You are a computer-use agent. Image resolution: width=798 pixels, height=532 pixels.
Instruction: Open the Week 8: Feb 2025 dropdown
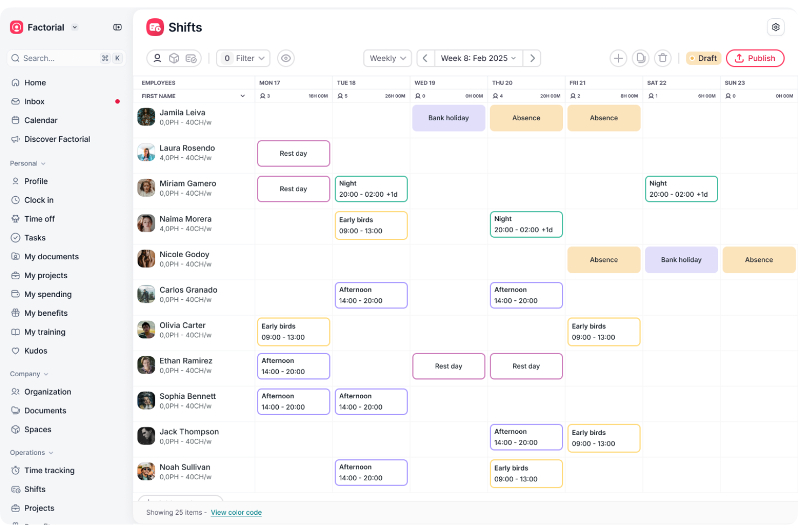coord(479,58)
